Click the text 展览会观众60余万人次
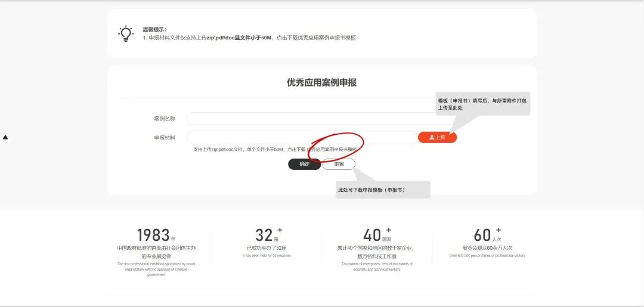Screen dimensions: 644x307 tap(487, 248)
